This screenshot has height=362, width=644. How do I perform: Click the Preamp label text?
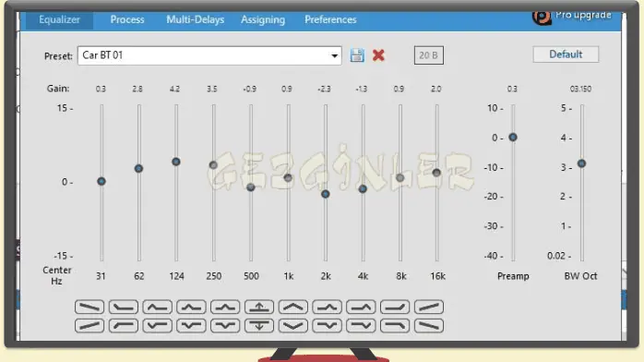(513, 276)
